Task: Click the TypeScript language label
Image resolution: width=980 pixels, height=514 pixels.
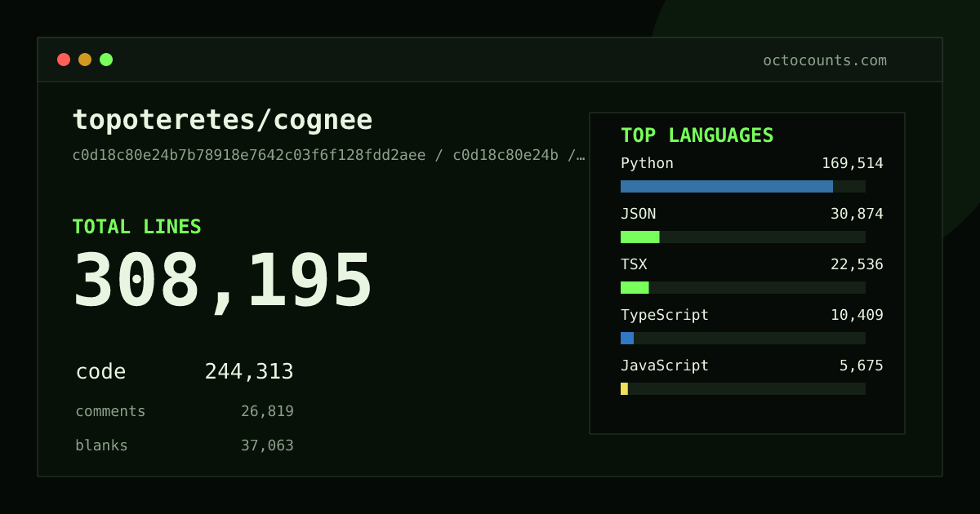Action: [665, 316]
